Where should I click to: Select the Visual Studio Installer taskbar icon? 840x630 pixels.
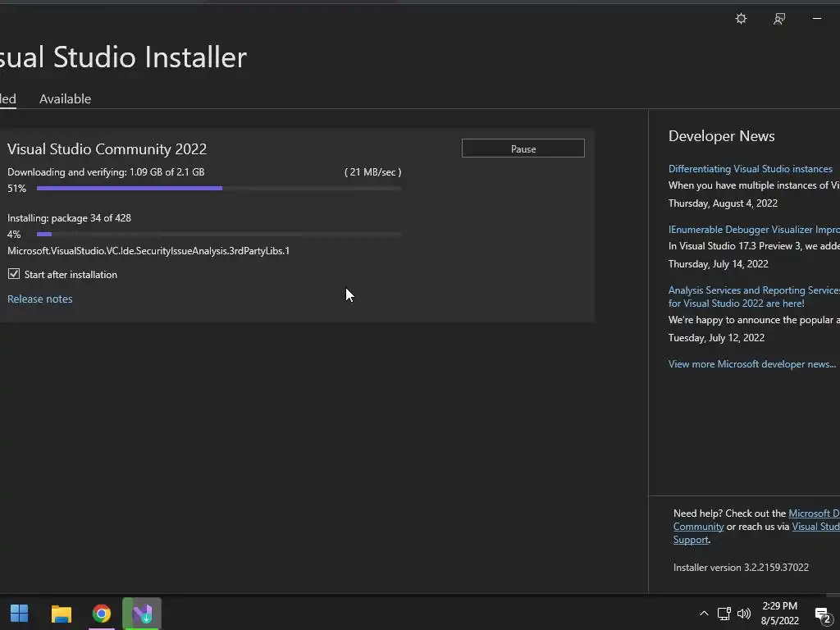coord(142,614)
